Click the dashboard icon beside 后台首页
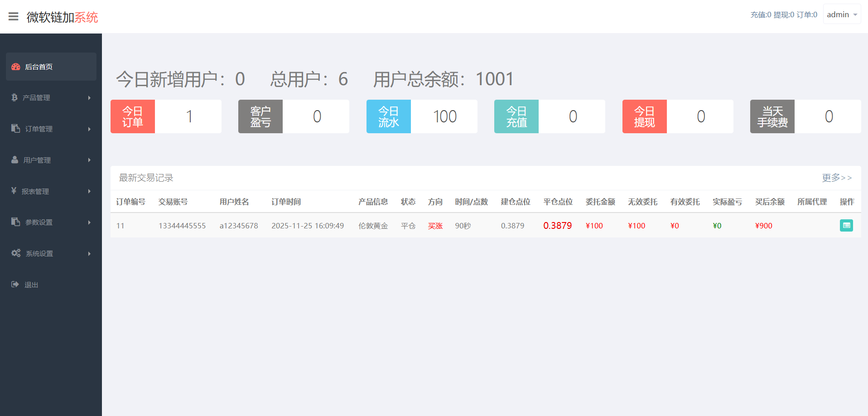This screenshot has height=416, width=868. point(16,67)
